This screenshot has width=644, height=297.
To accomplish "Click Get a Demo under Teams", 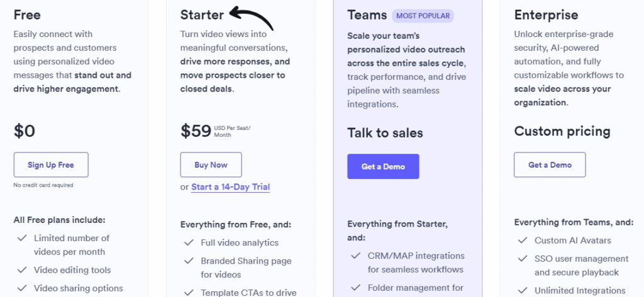I will coord(383,166).
